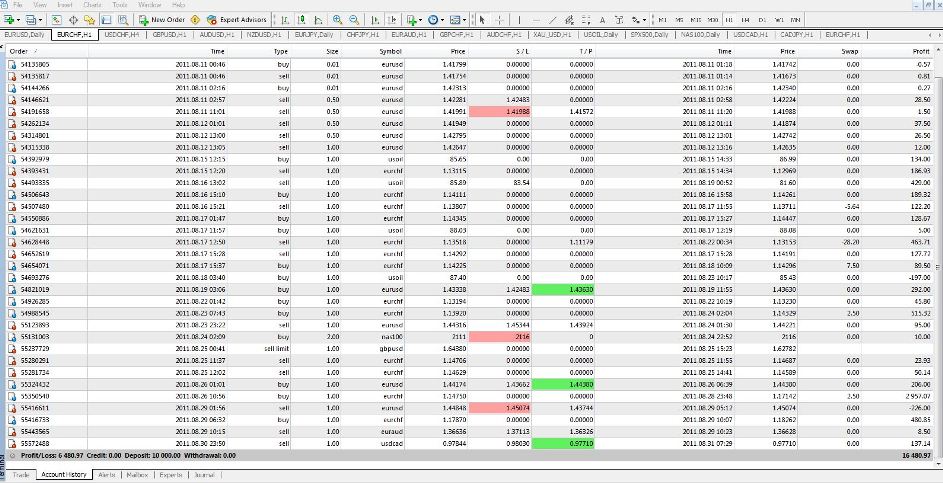Select the arrow cursor tool

pos(482,19)
